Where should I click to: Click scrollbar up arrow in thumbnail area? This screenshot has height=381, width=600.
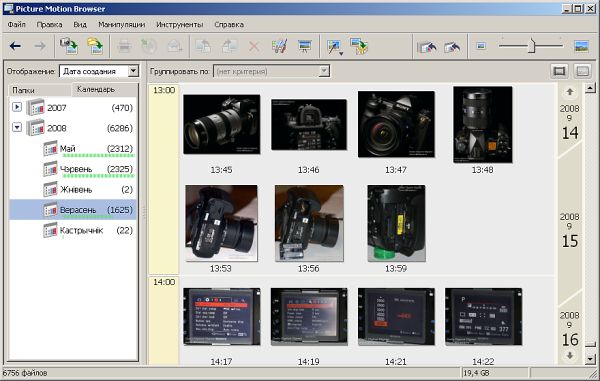[590, 88]
